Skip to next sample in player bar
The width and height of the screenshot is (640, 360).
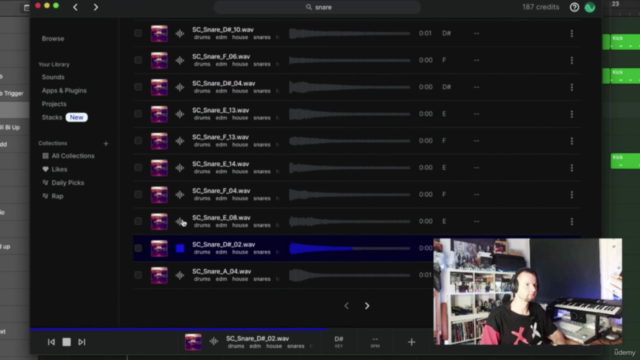click(82, 342)
